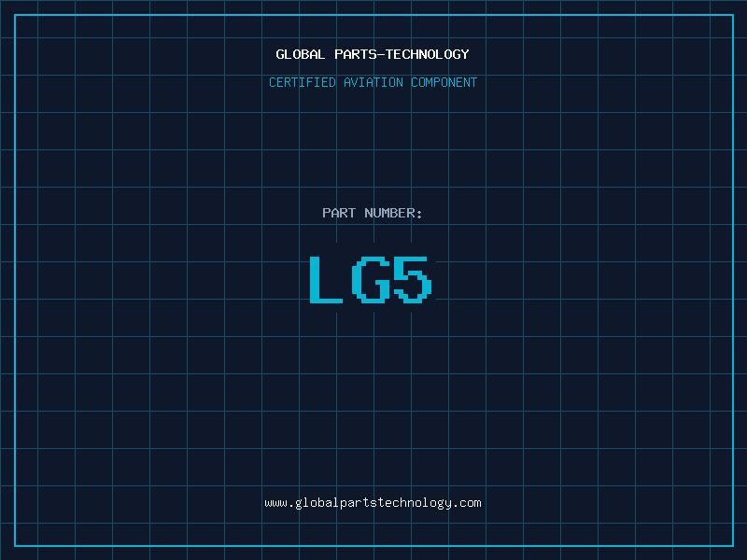Click the LG5 part number
The height and width of the screenshot is (560, 747).
(371, 279)
